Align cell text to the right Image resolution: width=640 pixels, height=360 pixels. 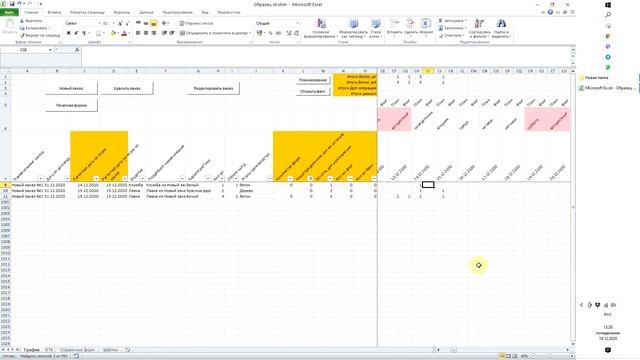coord(153,33)
